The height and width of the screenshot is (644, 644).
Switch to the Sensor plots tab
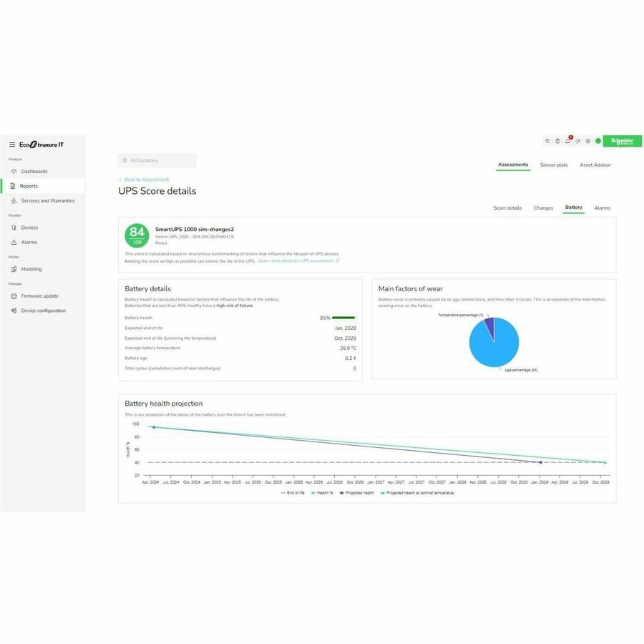(x=554, y=165)
